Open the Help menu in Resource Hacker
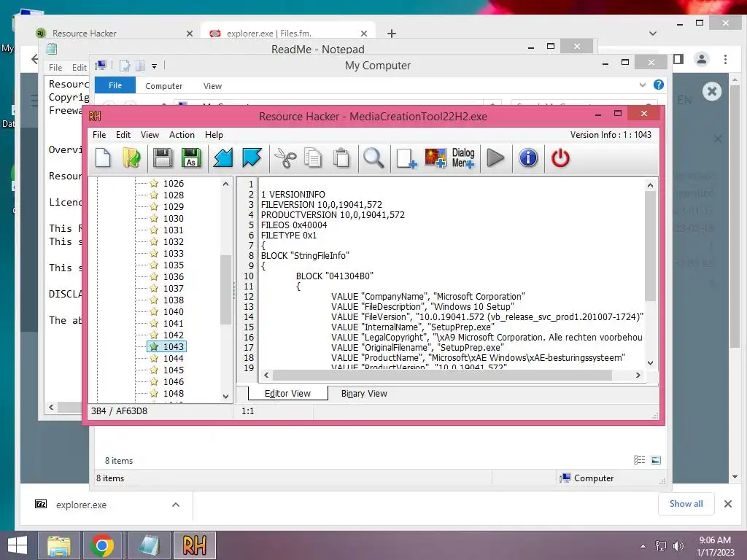This screenshot has height=560, width=747. click(214, 135)
